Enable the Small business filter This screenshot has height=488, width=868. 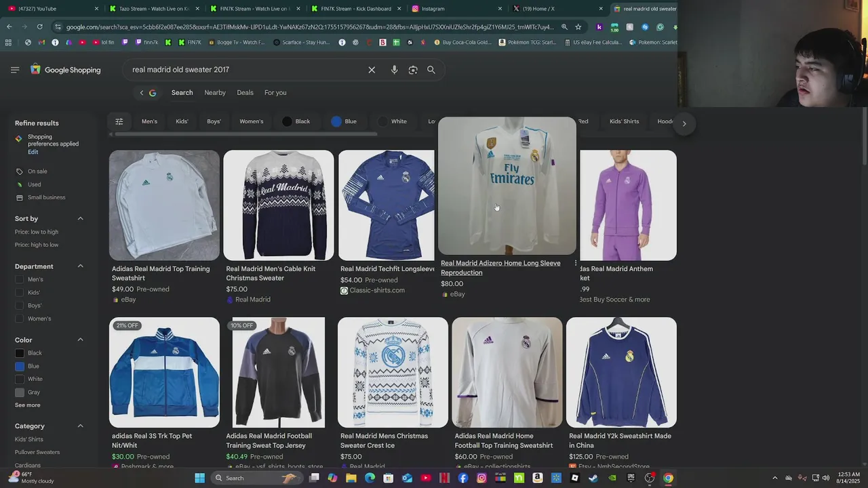40,197
